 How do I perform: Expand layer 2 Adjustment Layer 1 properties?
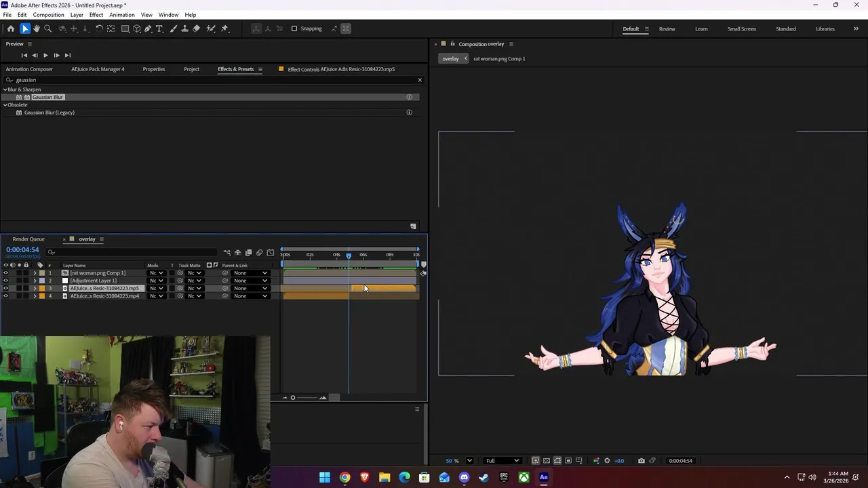tap(35, 281)
